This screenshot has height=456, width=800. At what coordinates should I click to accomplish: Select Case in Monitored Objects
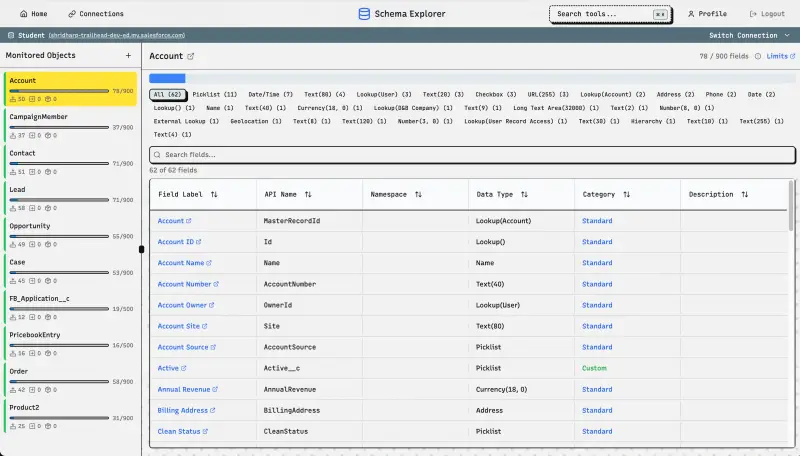pyautogui.click(x=70, y=271)
